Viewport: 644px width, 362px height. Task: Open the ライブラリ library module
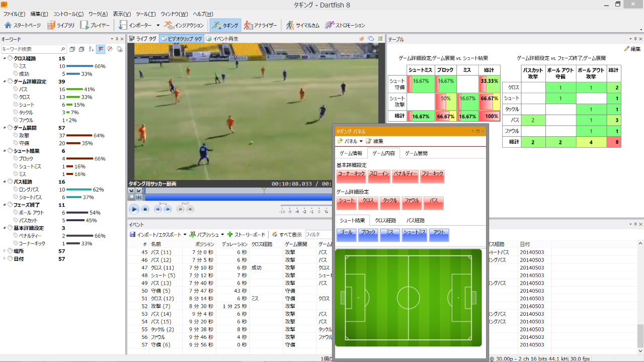pyautogui.click(x=61, y=25)
